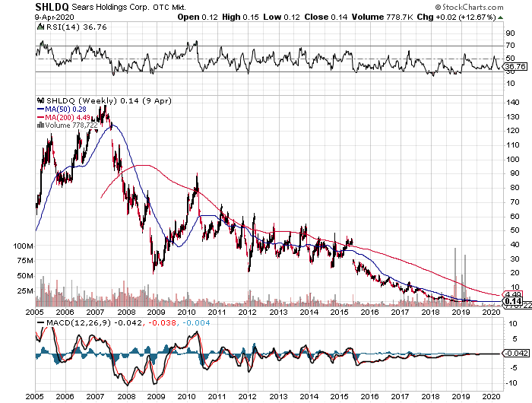
Task: Click the 25M volume axis label
Action: [25, 291]
